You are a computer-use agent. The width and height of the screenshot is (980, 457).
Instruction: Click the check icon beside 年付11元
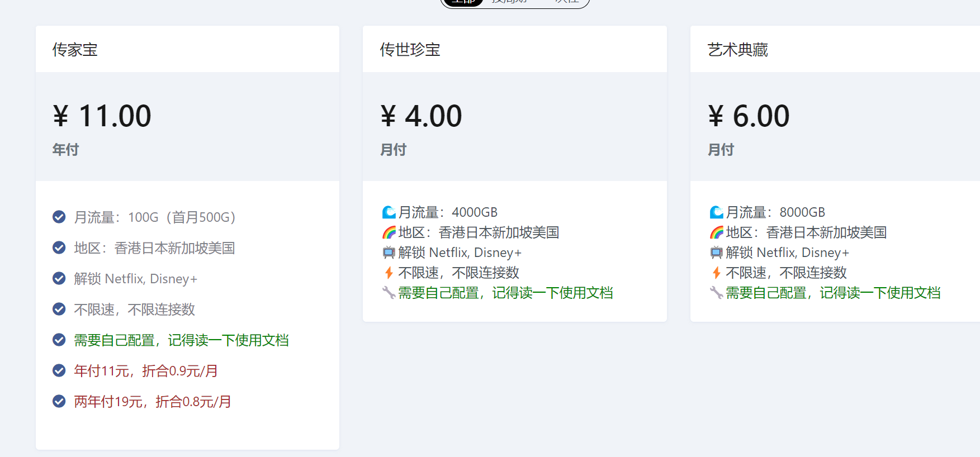pos(59,370)
